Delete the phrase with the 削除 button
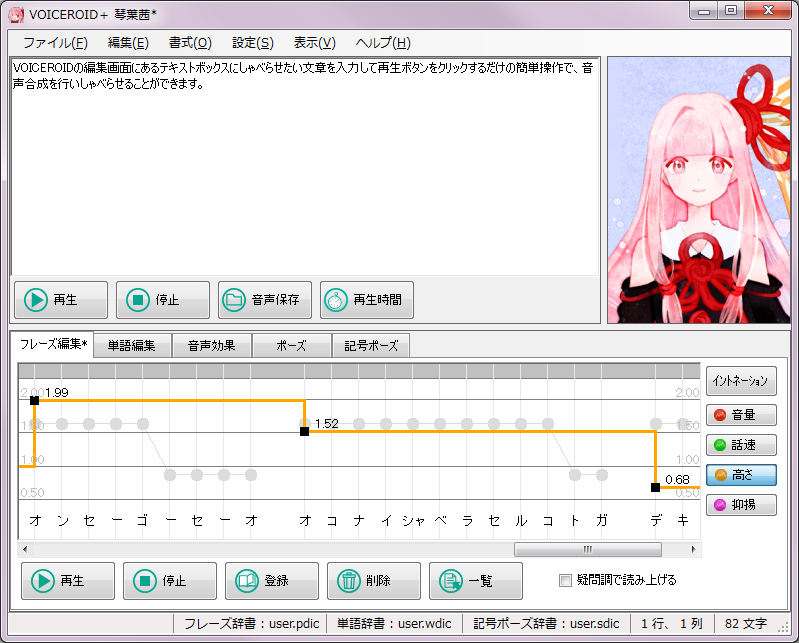Viewport: 799px width, 643px height. (374, 580)
